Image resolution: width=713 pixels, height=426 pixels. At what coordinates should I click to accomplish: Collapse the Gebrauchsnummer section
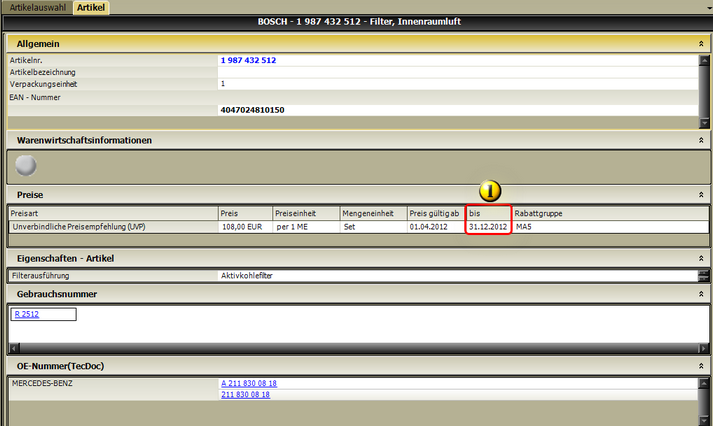pyautogui.click(x=701, y=294)
